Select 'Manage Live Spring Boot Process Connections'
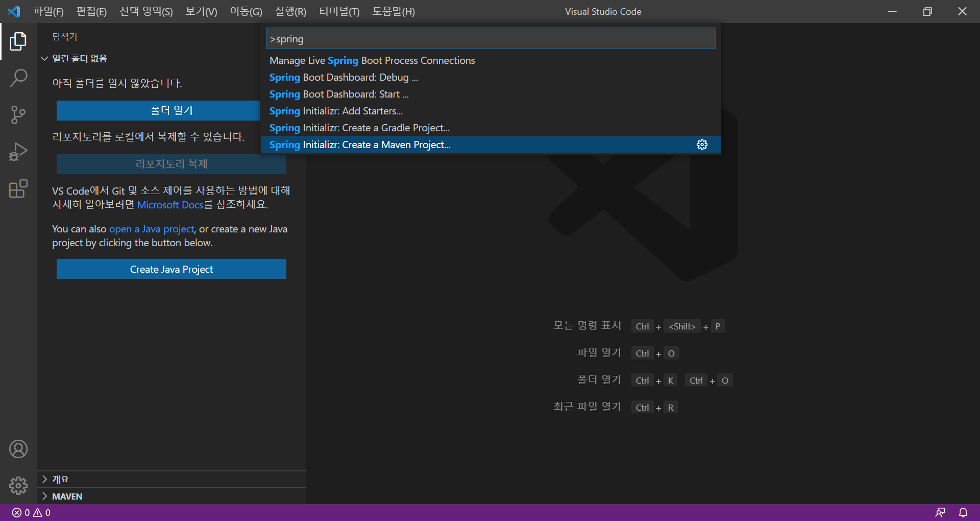980x521 pixels. click(491, 60)
